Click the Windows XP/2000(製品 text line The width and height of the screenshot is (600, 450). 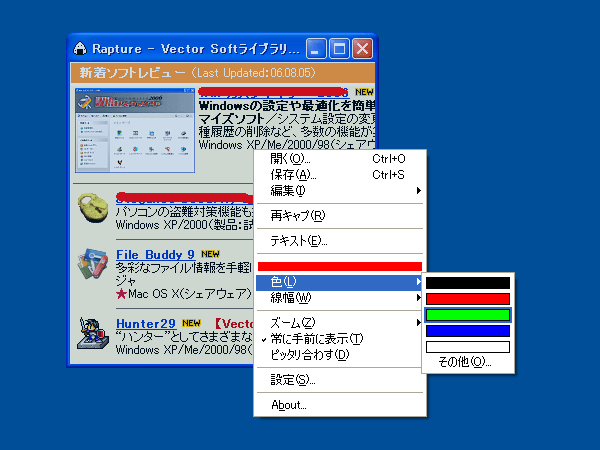tap(184, 225)
